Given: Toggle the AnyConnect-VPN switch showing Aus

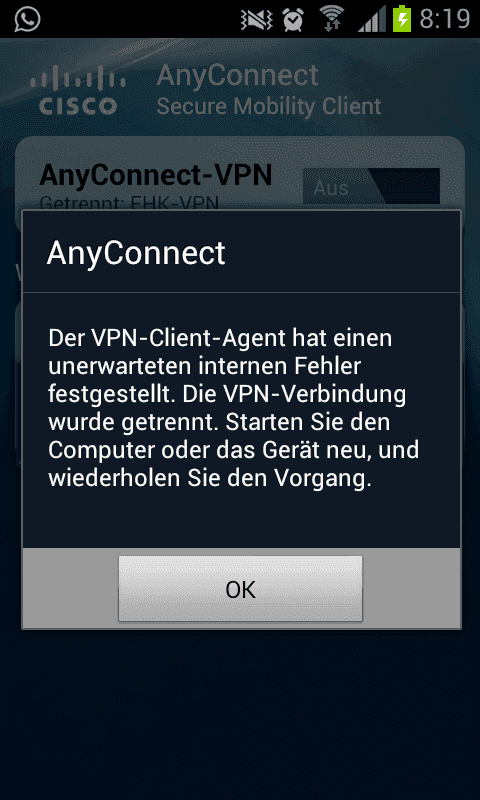Looking at the screenshot, I should pos(371,186).
